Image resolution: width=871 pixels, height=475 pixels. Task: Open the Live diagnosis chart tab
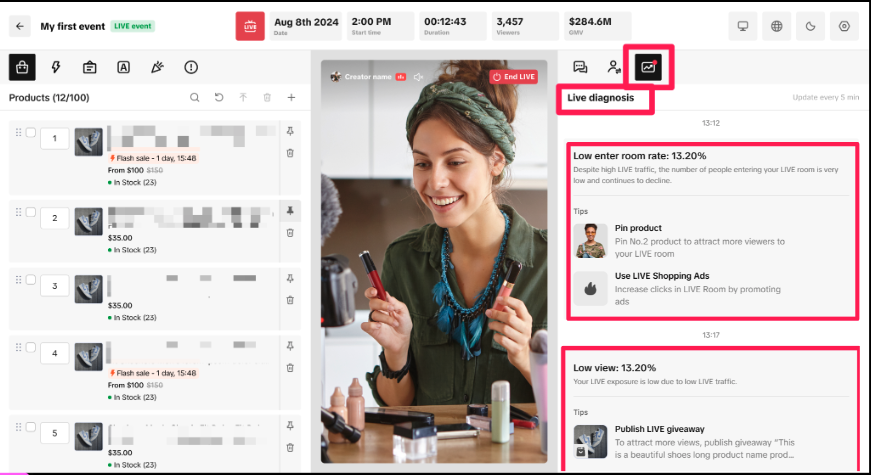pos(648,67)
